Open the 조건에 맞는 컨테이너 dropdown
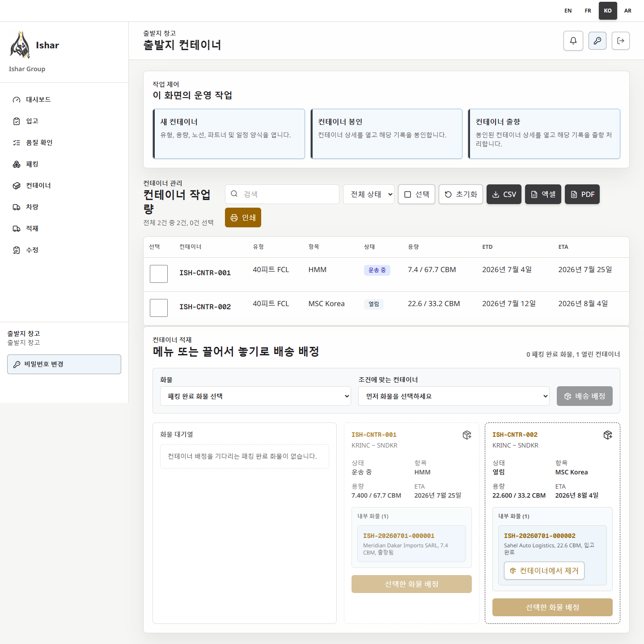This screenshot has height=644, width=644. click(454, 396)
